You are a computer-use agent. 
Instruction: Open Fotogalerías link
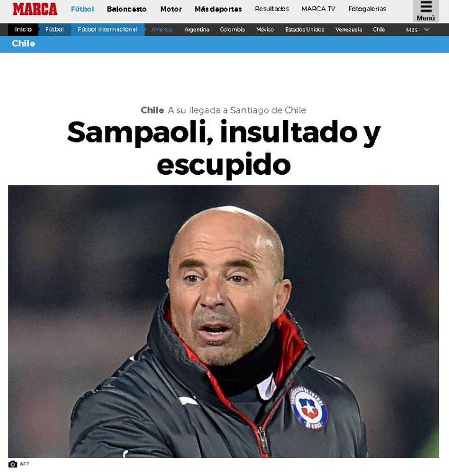(367, 9)
